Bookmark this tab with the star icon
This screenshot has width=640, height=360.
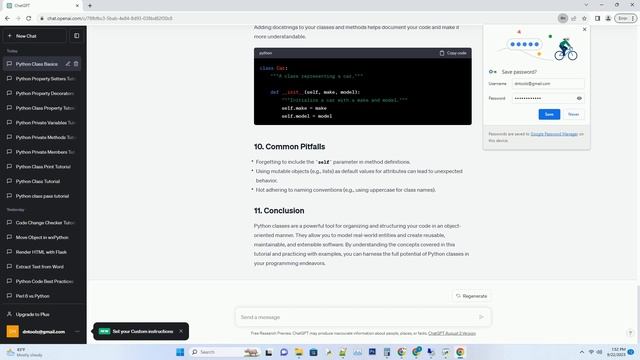click(x=584, y=18)
